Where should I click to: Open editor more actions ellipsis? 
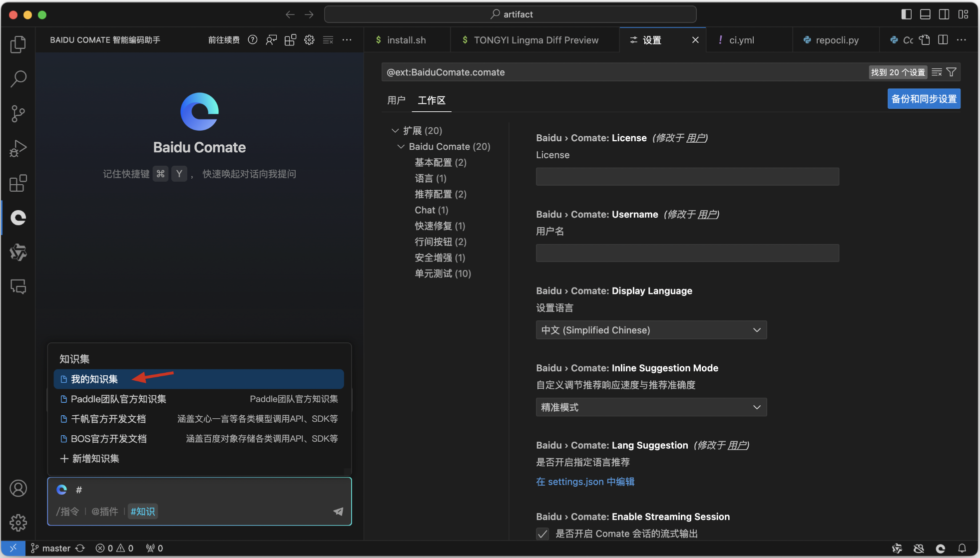962,40
